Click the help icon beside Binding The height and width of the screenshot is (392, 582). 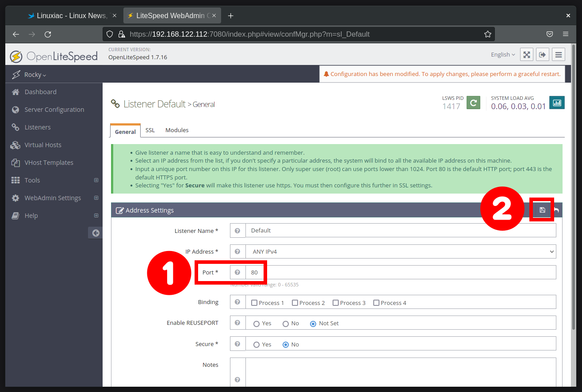point(237,302)
